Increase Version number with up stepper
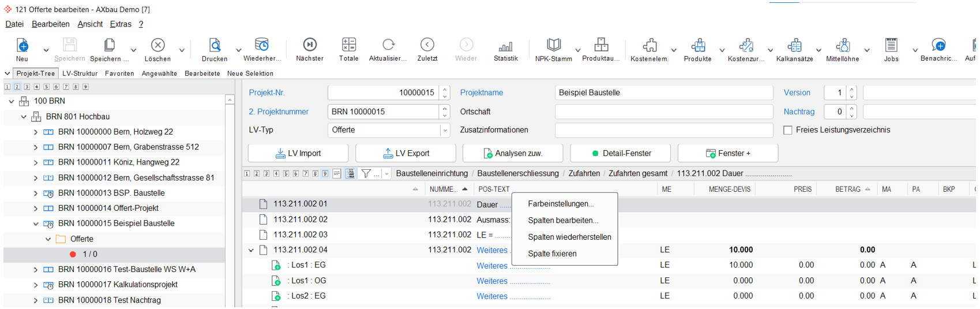Image resolution: width=980 pixels, height=309 pixels. coord(852,90)
